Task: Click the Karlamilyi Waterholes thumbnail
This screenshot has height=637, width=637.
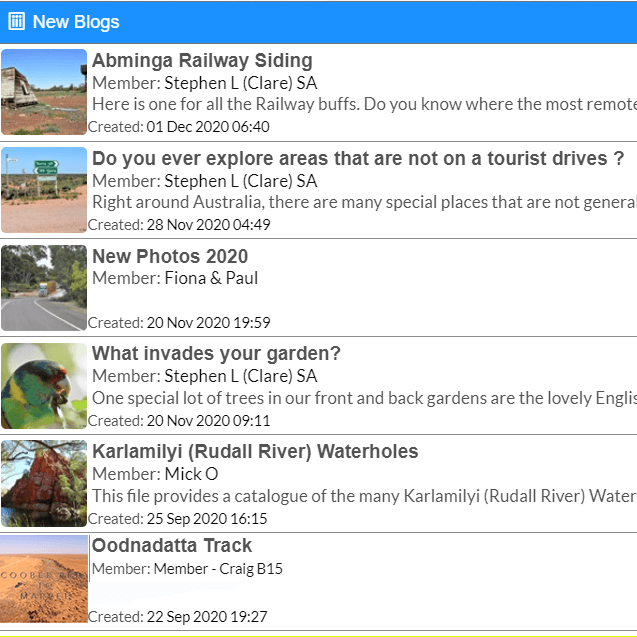Action: point(44,483)
